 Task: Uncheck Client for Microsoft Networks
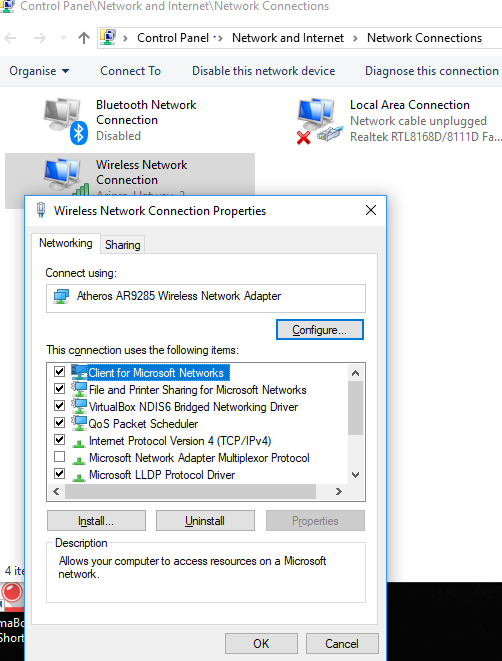pos(59,371)
